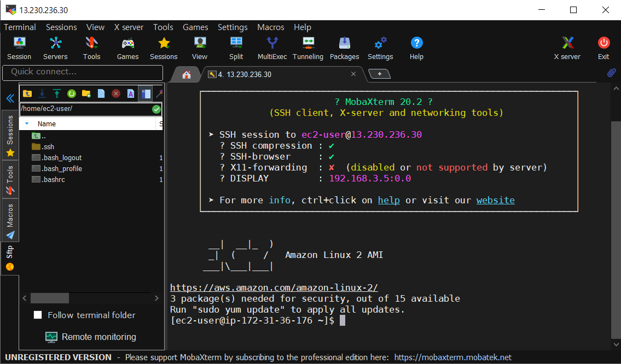Open the View menu in menu bar
Viewport: 621px width, 364px height.
coord(95,27)
